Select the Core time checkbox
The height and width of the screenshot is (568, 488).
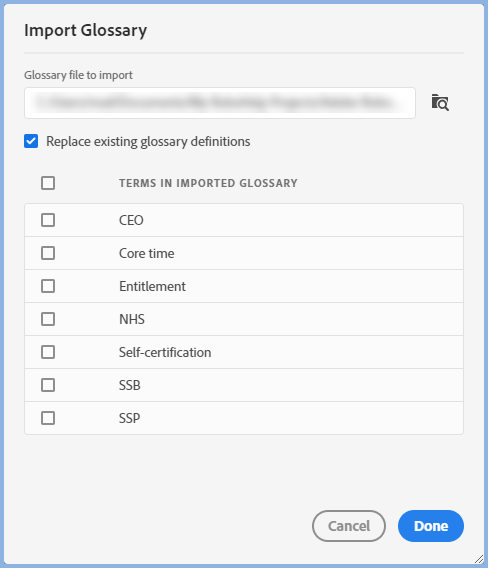coord(48,253)
